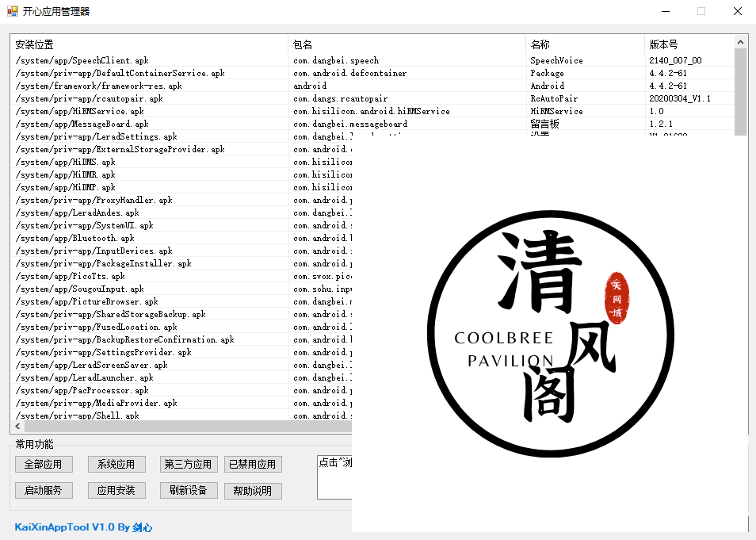Click the vertical scrollbar thumb
This screenshot has width=756, height=540.
pos(741,92)
